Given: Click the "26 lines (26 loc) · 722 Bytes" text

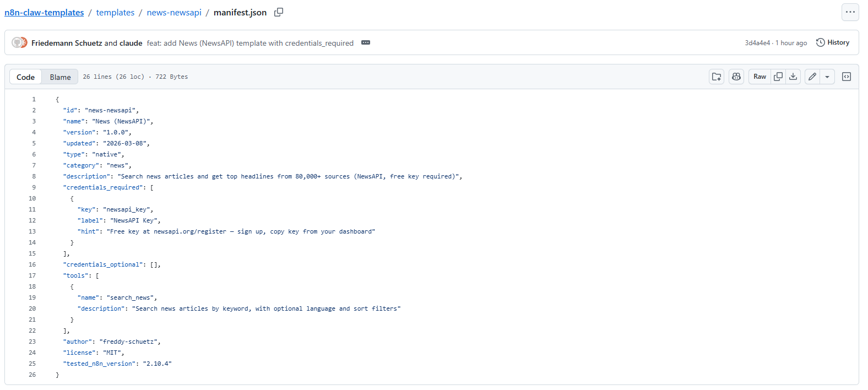Looking at the screenshot, I should tap(135, 77).
